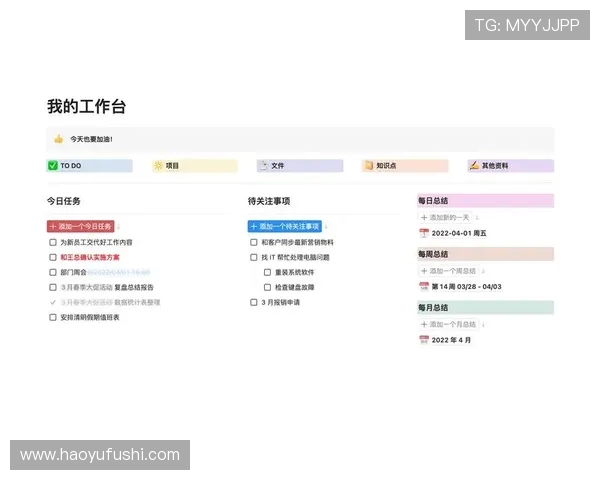
Task: Click the pencil icon beside 其他资料
Action: [473, 166]
